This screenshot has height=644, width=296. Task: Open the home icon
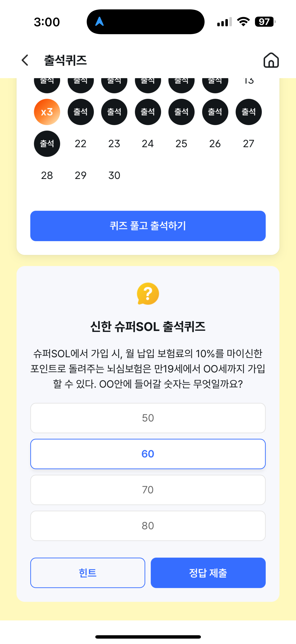[x=271, y=60]
